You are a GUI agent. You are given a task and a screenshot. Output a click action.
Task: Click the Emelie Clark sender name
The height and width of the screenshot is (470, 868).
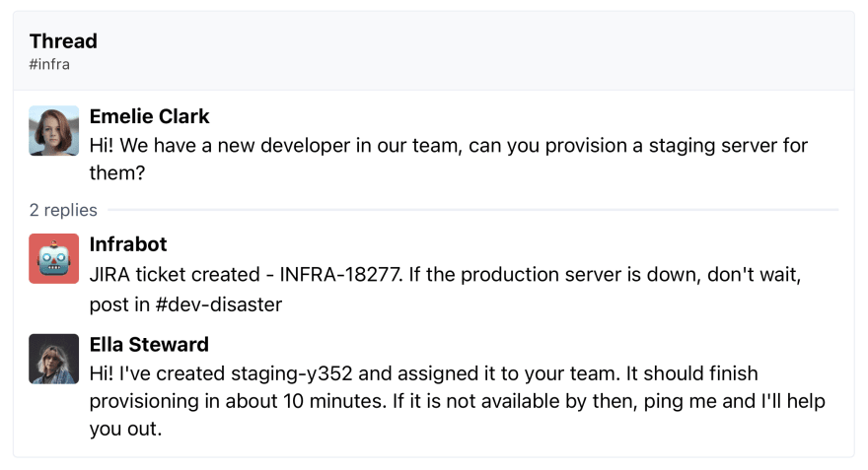click(x=150, y=116)
